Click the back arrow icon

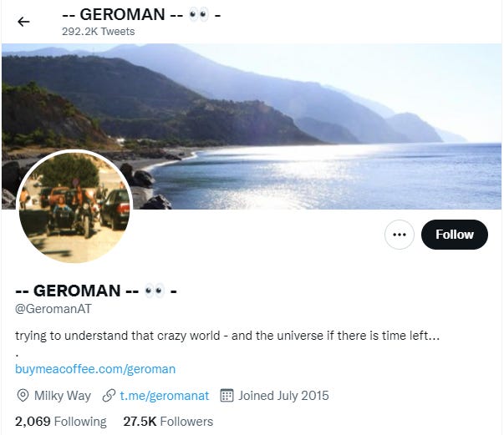pos(23,22)
